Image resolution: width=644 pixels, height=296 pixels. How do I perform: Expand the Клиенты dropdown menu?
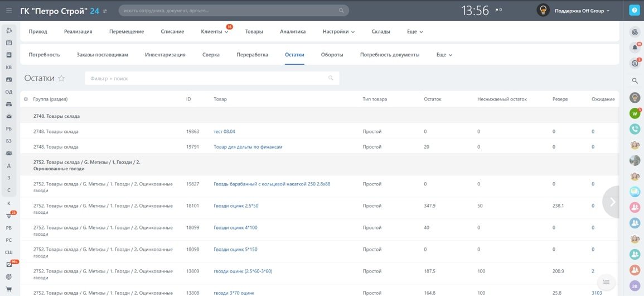point(215,32)
